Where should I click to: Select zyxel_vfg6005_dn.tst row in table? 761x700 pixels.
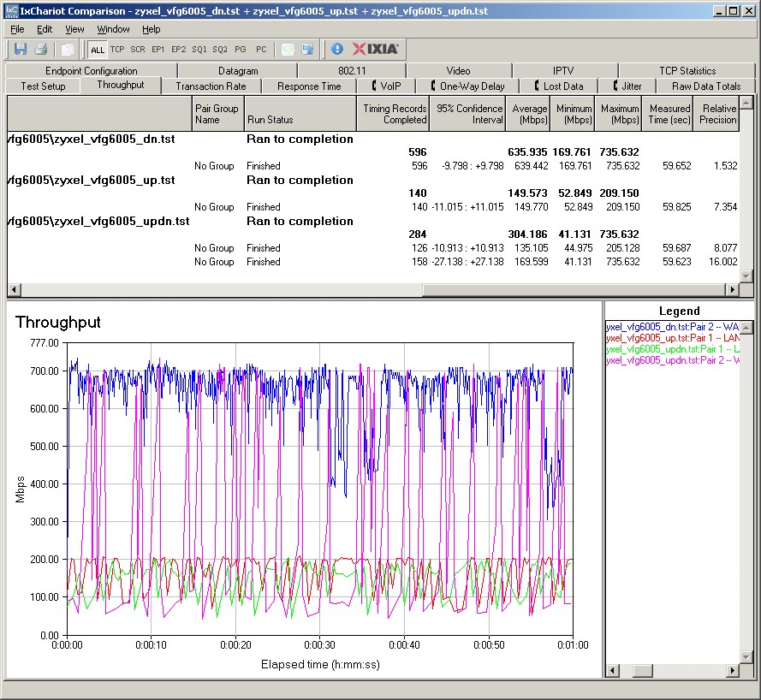372,139
